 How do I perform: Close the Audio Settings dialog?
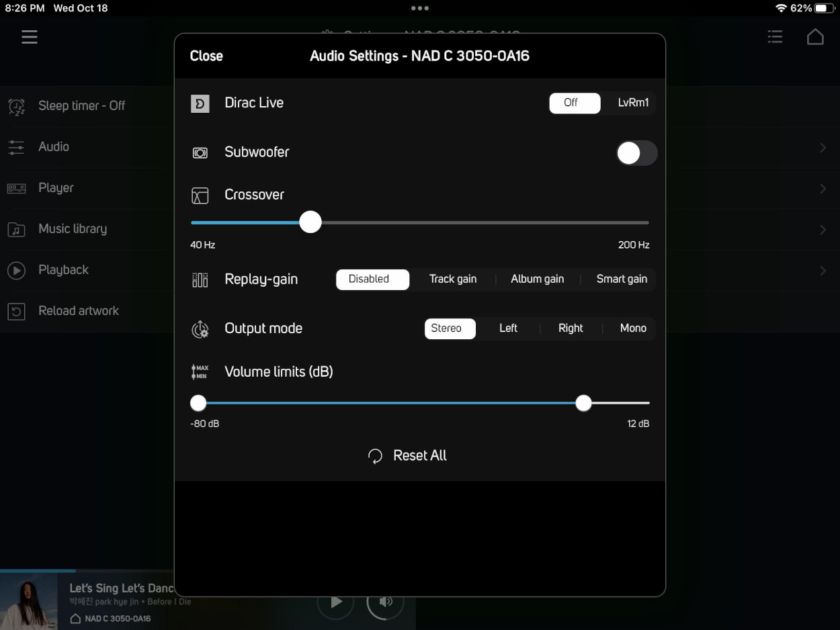[x=206, y=56]
